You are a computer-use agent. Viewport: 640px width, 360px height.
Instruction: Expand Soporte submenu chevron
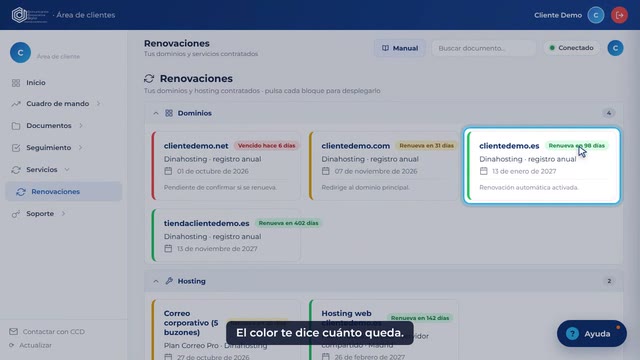[x=63, y=214]
